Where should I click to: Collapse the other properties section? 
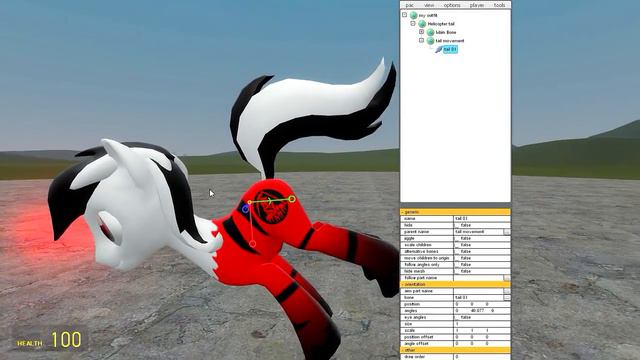455,350
